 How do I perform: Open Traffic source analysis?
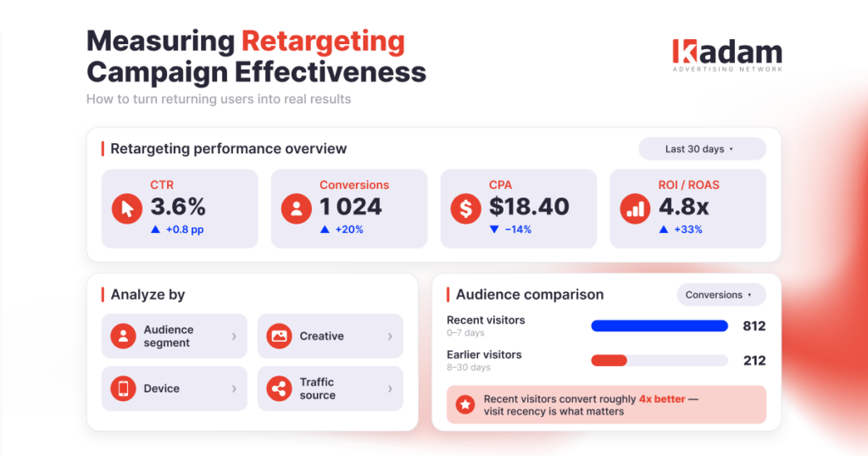coord(331,388)
